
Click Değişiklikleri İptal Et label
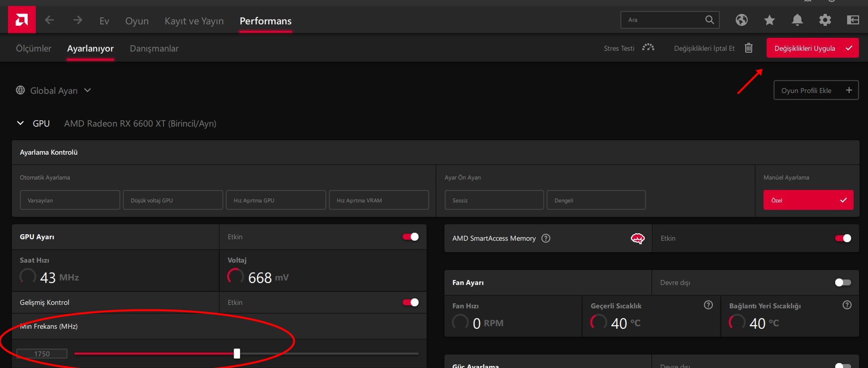(x=704, y=48)
